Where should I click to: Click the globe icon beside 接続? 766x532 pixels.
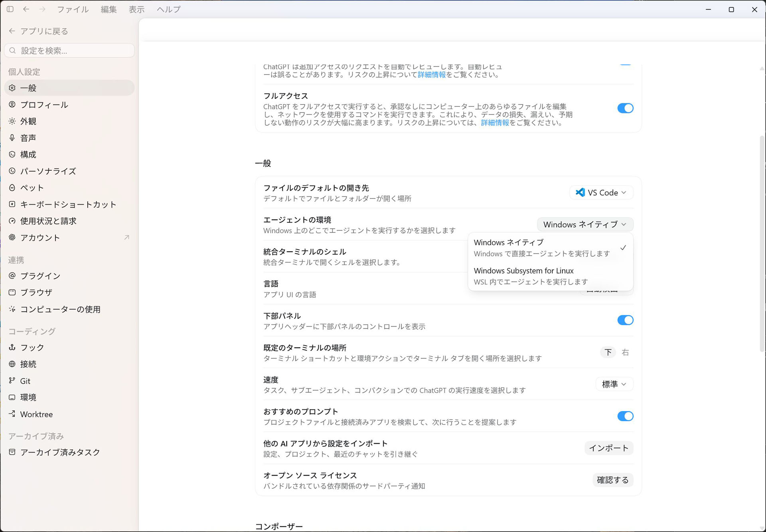(12, 364)
